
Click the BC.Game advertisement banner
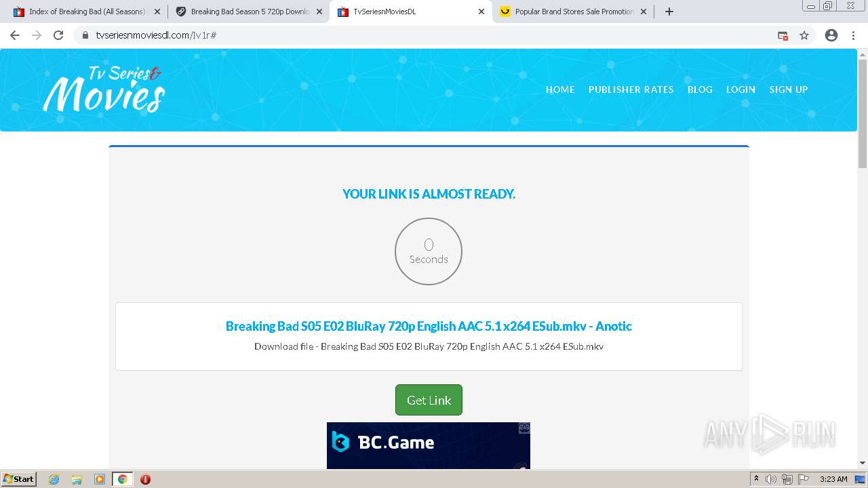pos(429,445)
